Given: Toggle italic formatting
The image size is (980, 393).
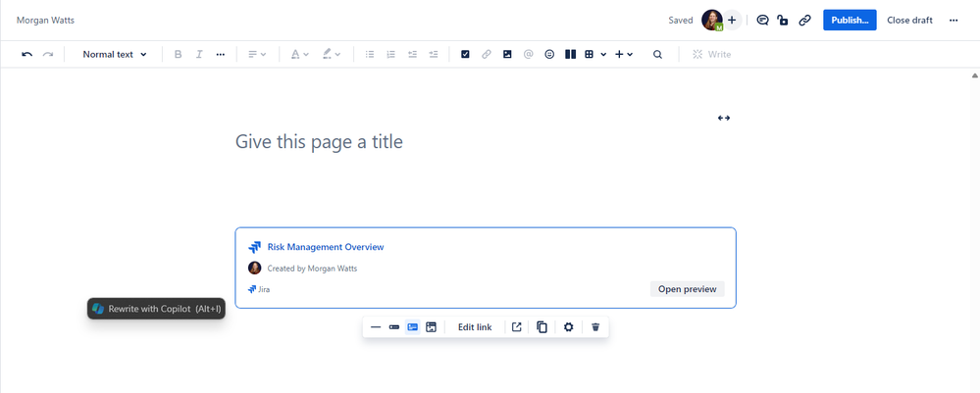Looking at the screenshot, I should pos(199,54).
